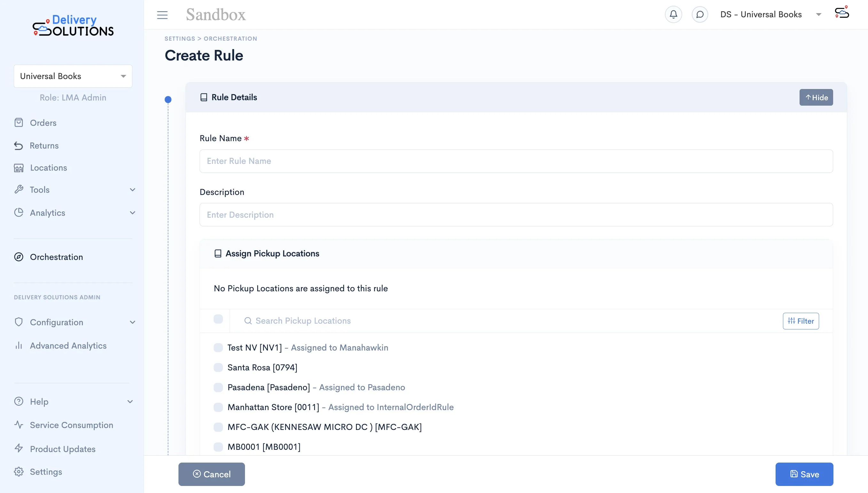Focus the Enter Rule Name field

pos(516,161)
